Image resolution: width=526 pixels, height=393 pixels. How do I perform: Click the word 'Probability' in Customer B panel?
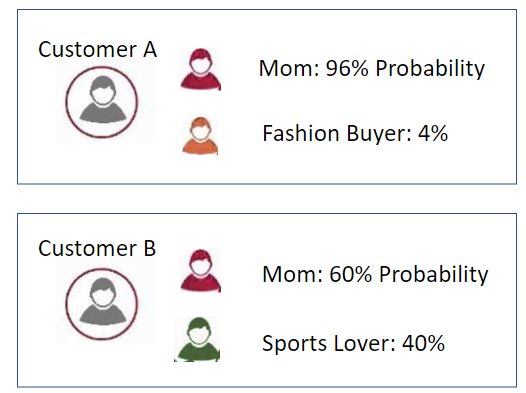pyautogui.click(x=433, y=275)
